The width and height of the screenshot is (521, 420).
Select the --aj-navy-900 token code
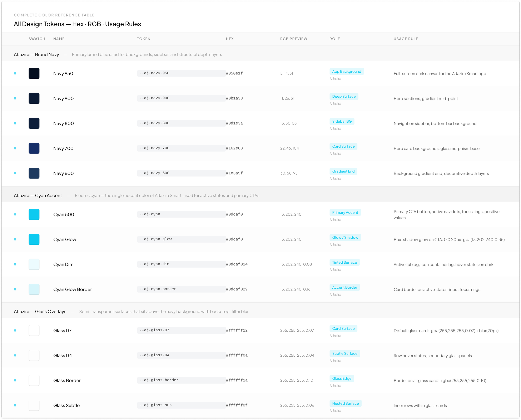pos(181,98)
